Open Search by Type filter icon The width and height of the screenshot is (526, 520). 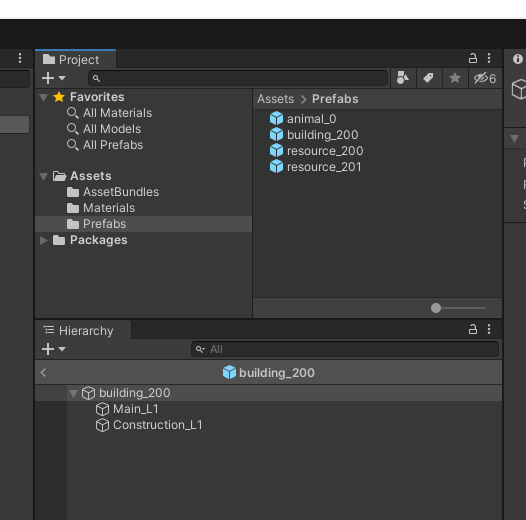(403, 78)
